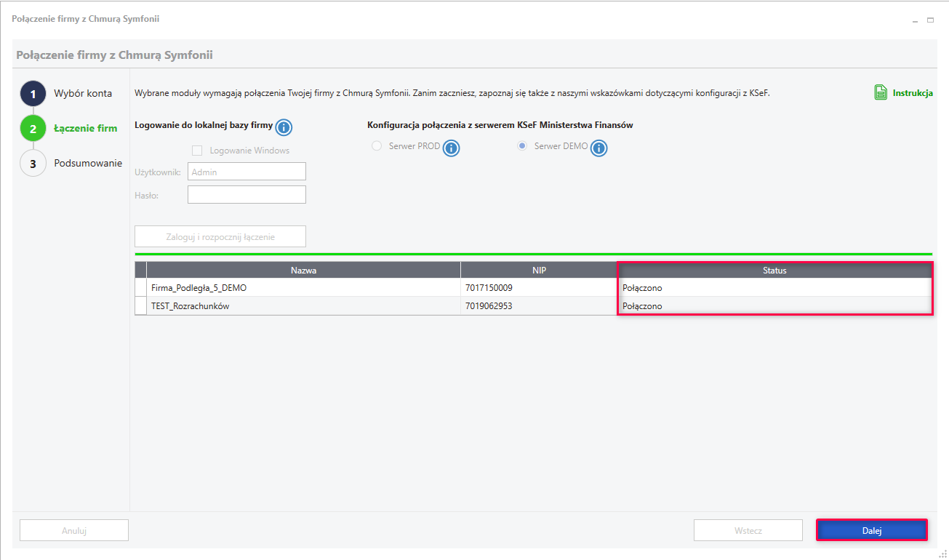Open the green Instrukcja document icon

pos(881,92)
